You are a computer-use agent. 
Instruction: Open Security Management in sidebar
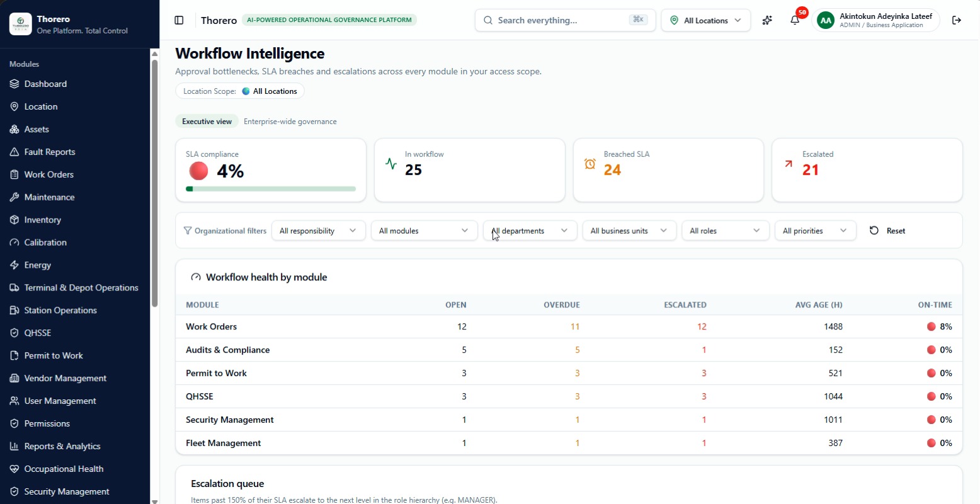coord(67,491)
